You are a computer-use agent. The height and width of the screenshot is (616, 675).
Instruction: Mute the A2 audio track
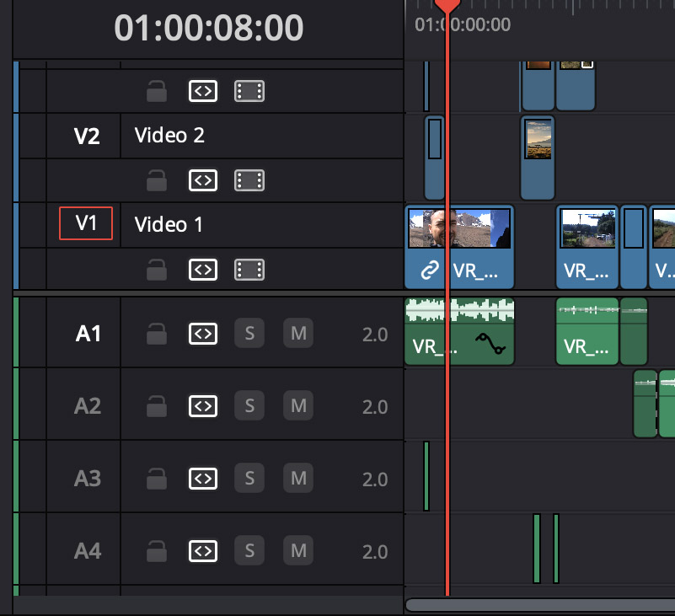pos(298,406)
